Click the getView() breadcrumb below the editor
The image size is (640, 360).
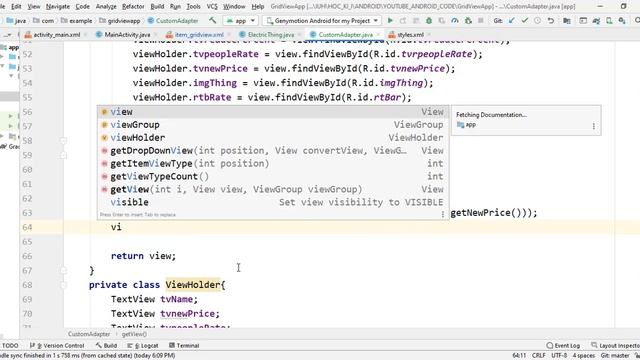(x=134, y=334)
